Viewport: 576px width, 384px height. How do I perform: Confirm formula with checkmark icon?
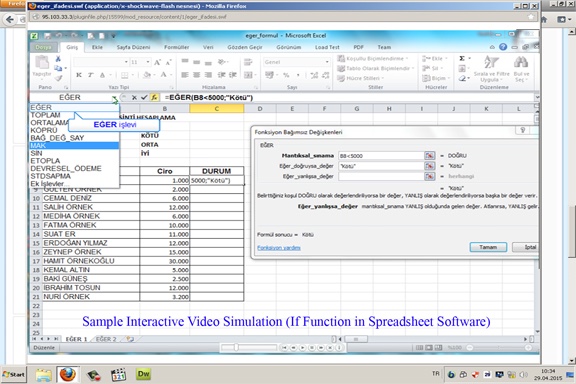click(144, 97)
